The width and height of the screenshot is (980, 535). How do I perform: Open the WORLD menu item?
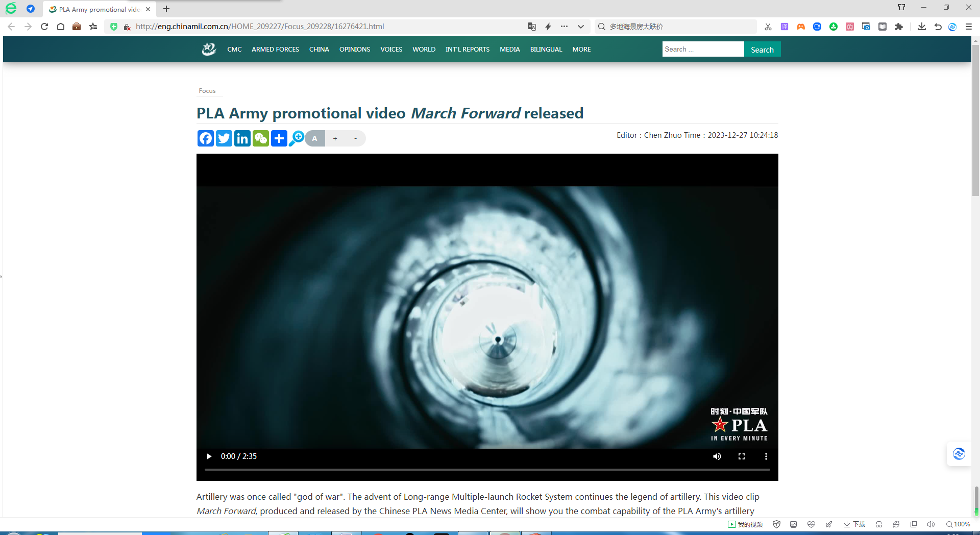[424, 50]
